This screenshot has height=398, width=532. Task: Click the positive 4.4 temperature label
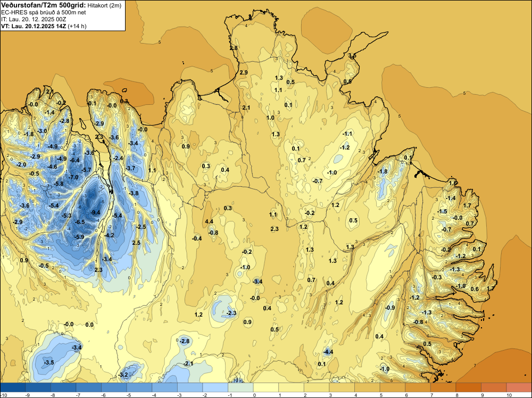pyautogui.click(x=209, y=221)
